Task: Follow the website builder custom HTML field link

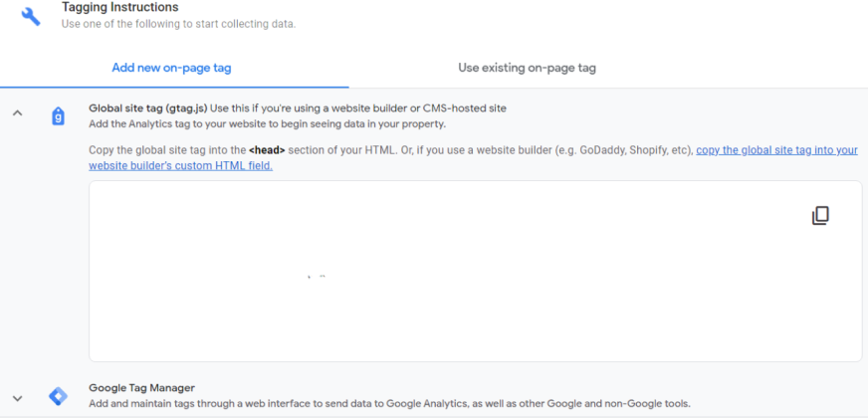Action: tap(776, 150)
